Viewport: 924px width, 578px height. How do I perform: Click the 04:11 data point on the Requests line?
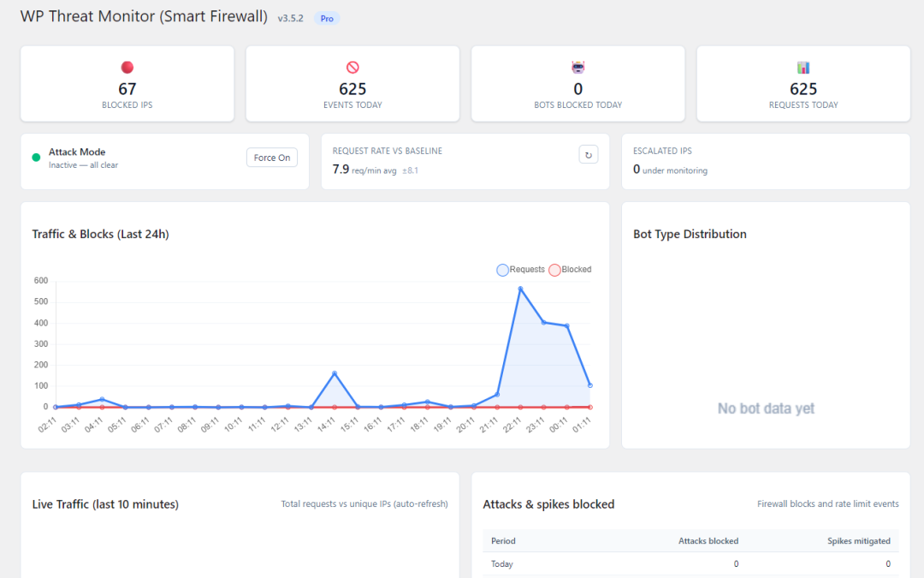(x=102, y=399)
